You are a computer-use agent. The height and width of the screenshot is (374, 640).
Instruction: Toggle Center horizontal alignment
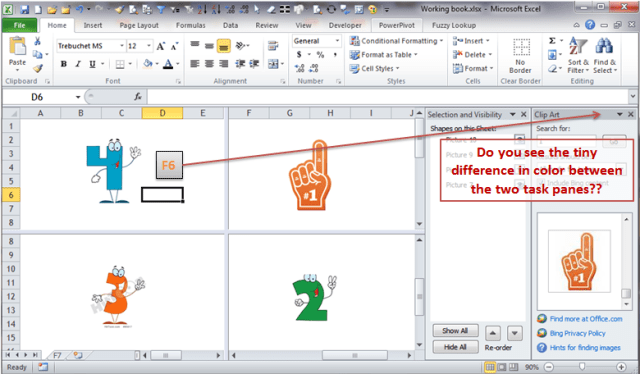point(209,64)
